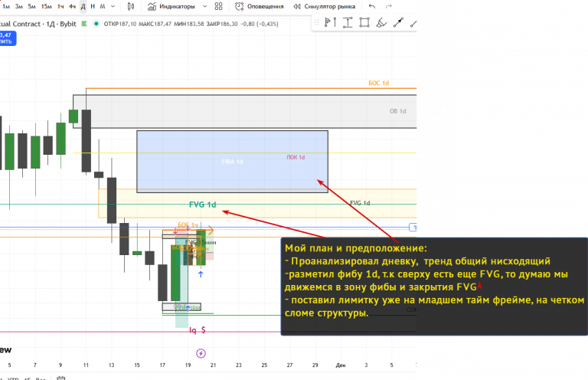
Task: Click the purple lightning event marker
Action: tap(201, 353)
